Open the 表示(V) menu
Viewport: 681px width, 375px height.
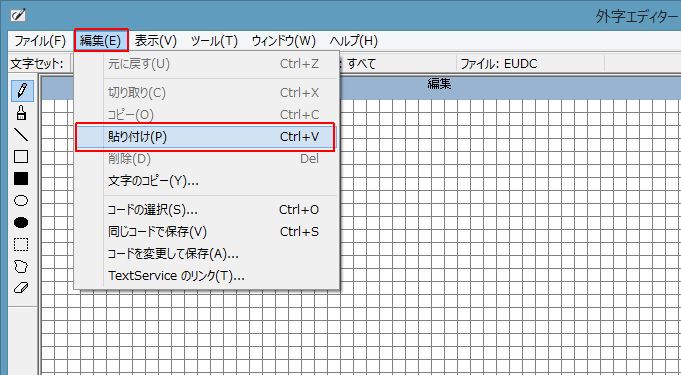click(x=155, y=41)
